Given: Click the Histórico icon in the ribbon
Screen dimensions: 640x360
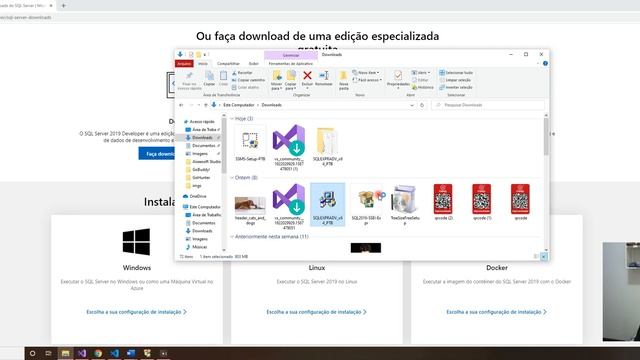Looking at the screenshot, I should [x=422, y=87].
